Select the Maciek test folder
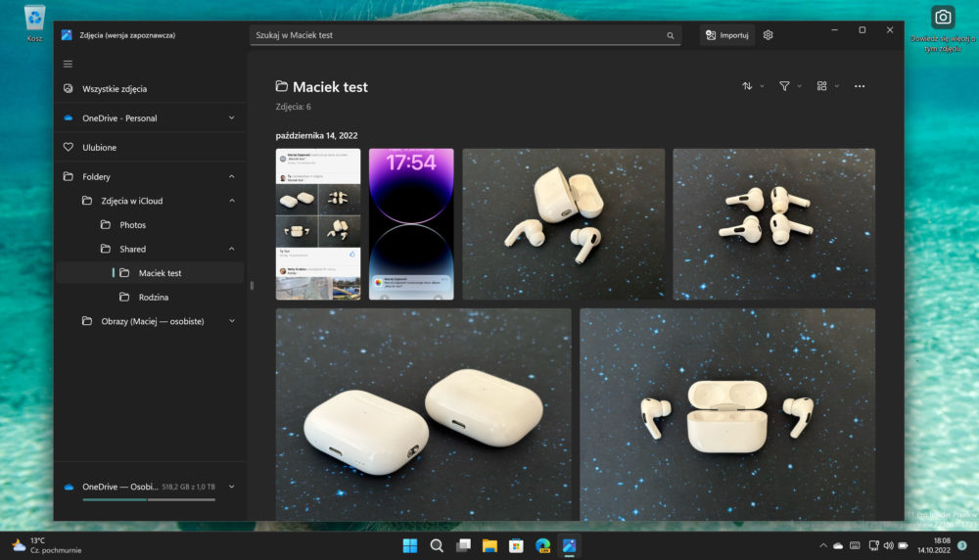 (150, 273)
